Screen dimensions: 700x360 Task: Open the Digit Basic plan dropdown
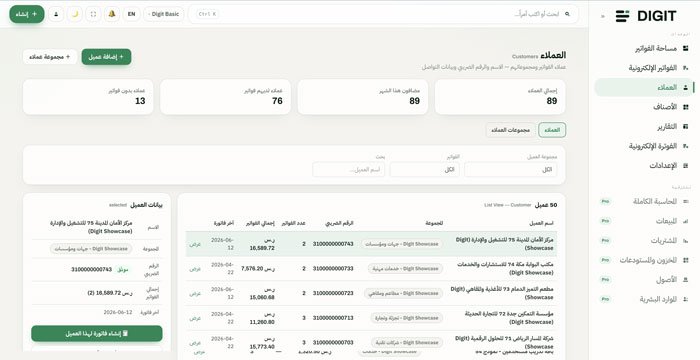click(164, 14)
